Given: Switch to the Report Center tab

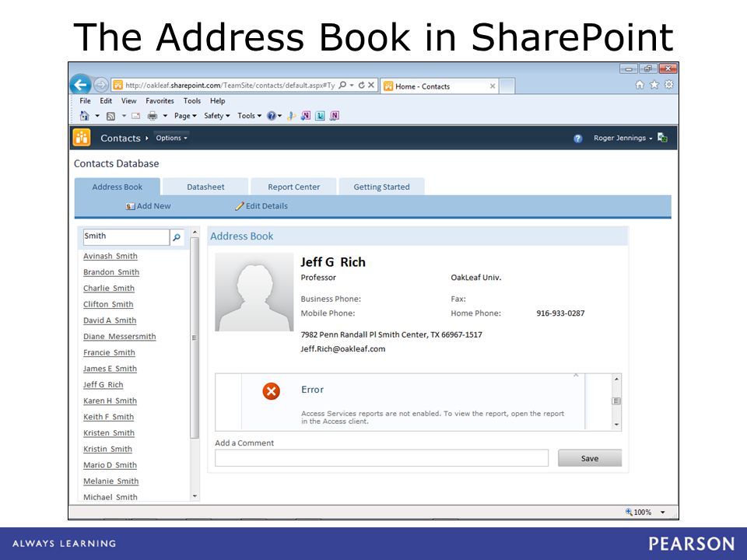Looking at the screenshot, I should (293, 187).
